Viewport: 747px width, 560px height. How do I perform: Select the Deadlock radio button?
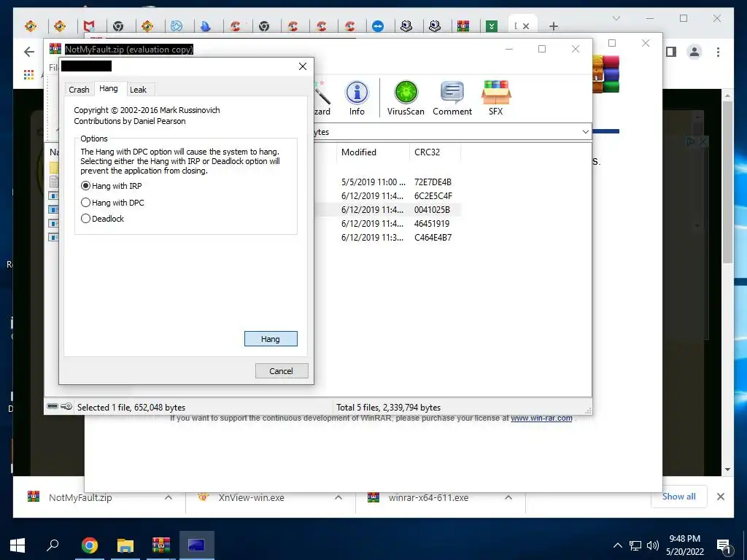click(x=86, y=219)
